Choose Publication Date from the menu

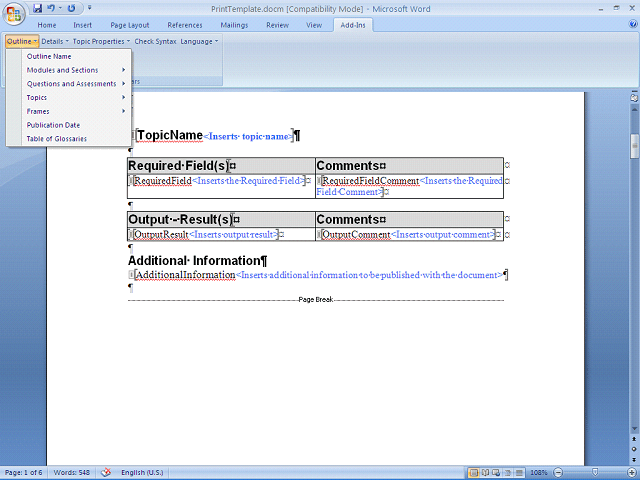76,125
